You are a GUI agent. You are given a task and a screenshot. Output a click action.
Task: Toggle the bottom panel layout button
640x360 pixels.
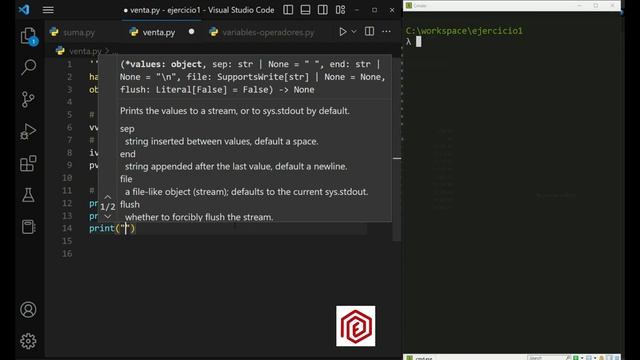(305, 10)
